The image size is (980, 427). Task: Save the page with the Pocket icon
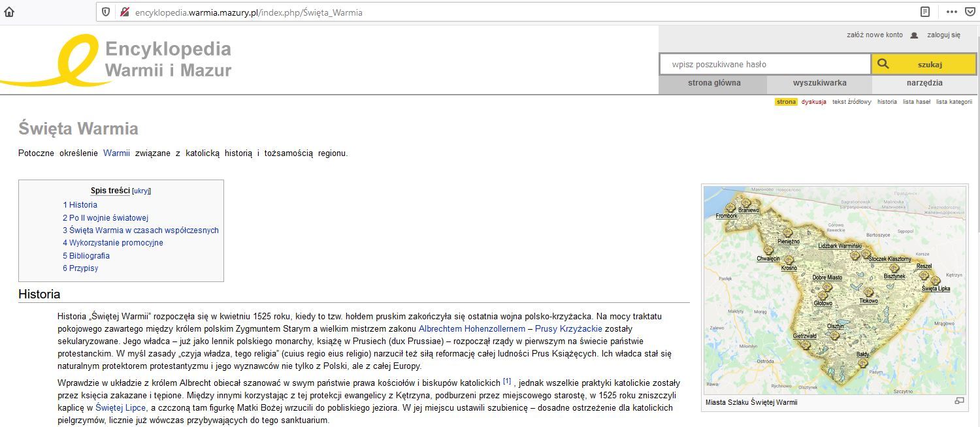coord(972,12)
